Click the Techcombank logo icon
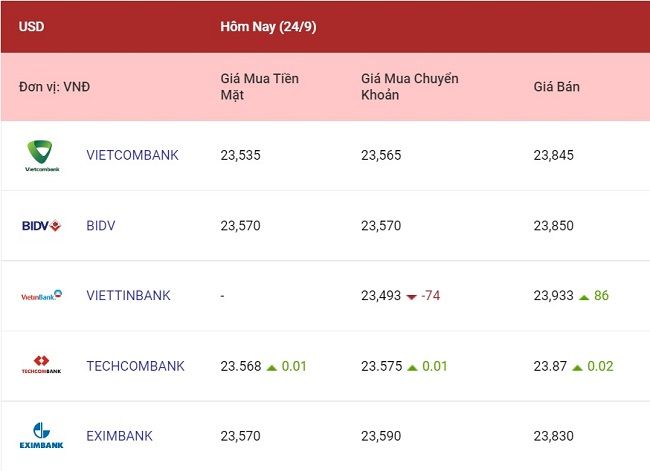The image size is (650, 471). (41, 365)
